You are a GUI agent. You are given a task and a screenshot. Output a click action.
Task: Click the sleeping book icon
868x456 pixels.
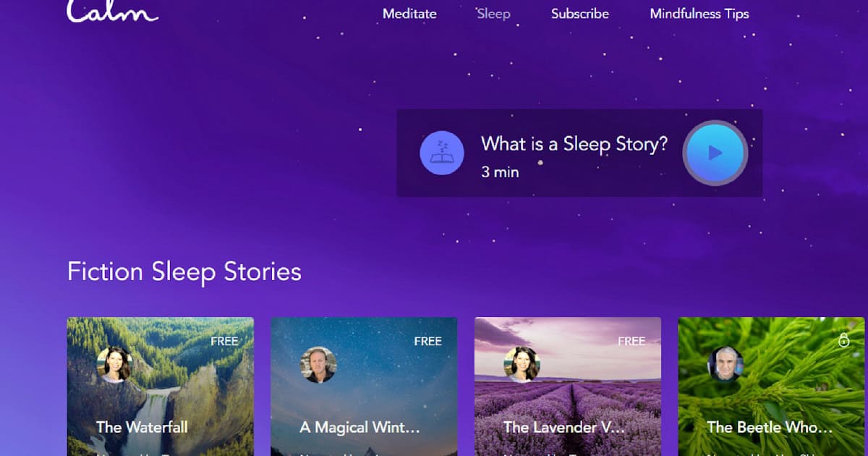[x=442, y=153]
